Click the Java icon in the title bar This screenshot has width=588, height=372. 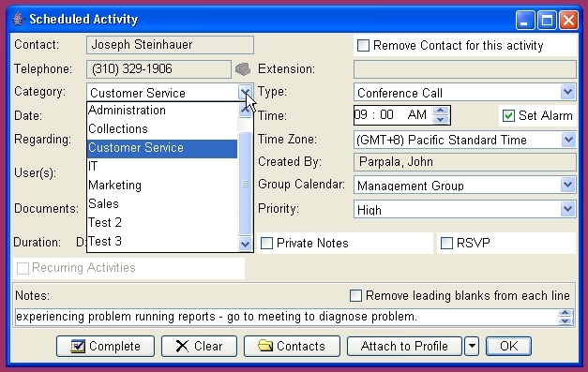click(18, 19)
